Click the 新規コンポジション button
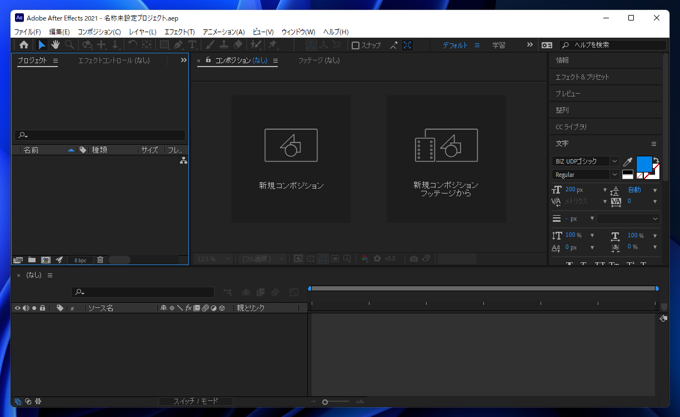 point(291,159)
